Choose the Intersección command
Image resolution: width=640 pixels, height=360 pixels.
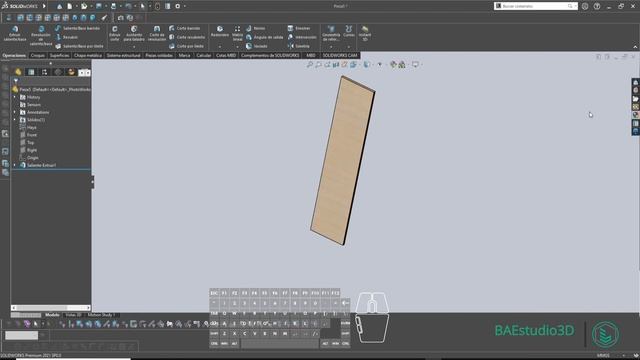(x=302, y=37)
